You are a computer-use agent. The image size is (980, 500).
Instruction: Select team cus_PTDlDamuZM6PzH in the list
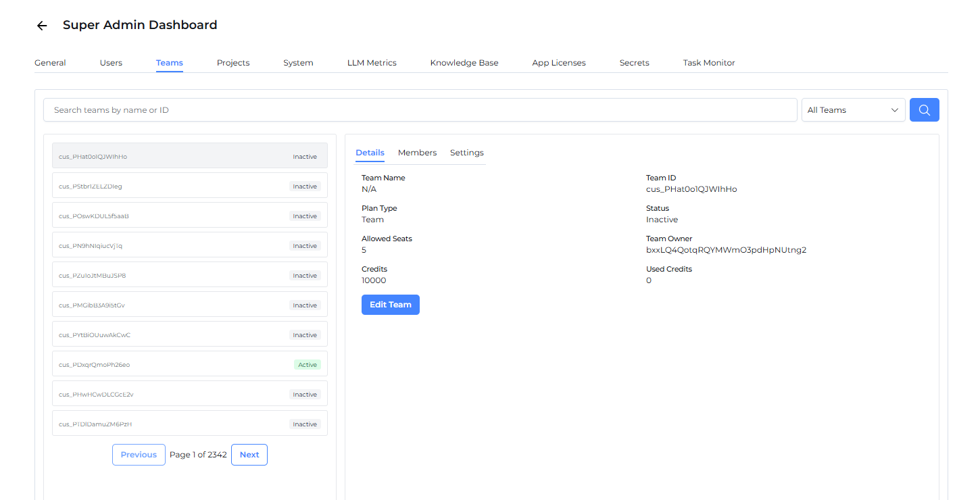[x=190, y=423]
